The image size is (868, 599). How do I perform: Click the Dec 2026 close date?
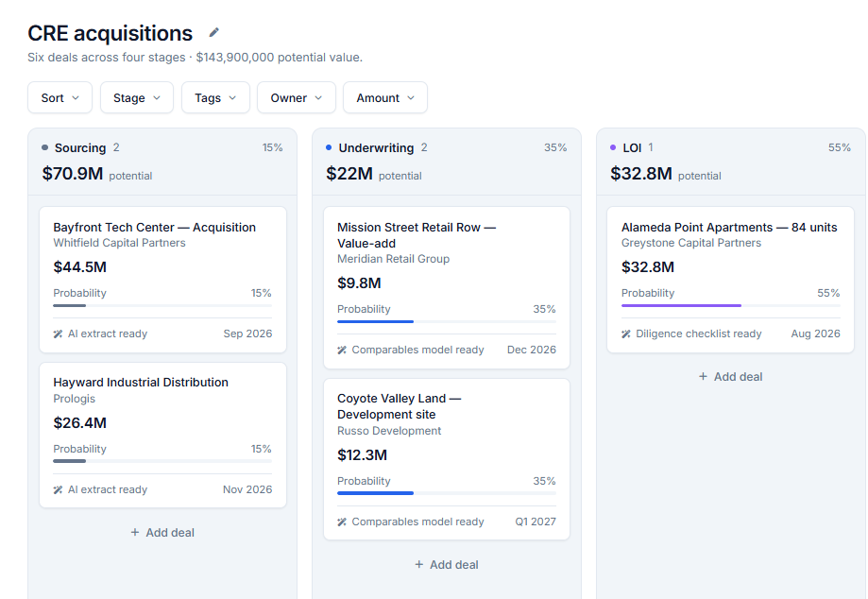click(532, 350)
